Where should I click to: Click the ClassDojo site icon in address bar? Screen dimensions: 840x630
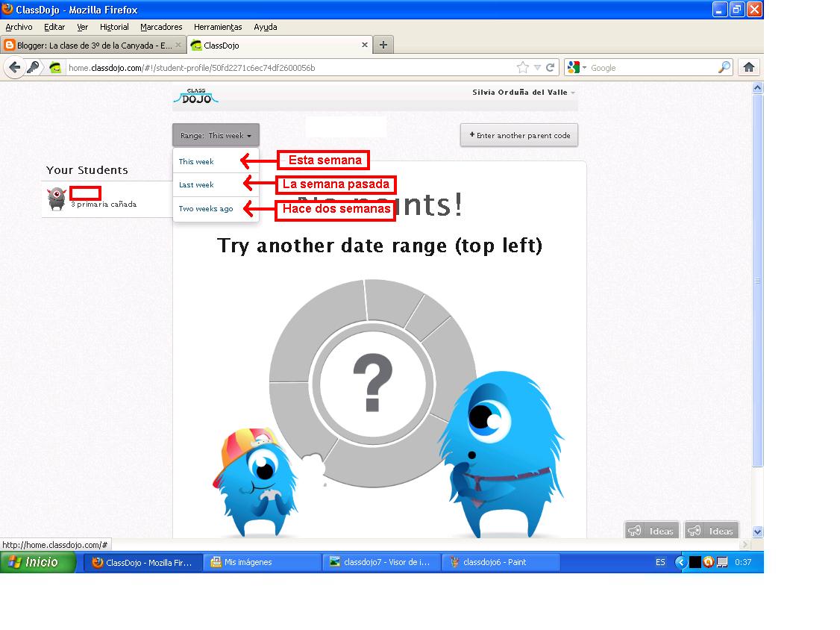(55, 68)
